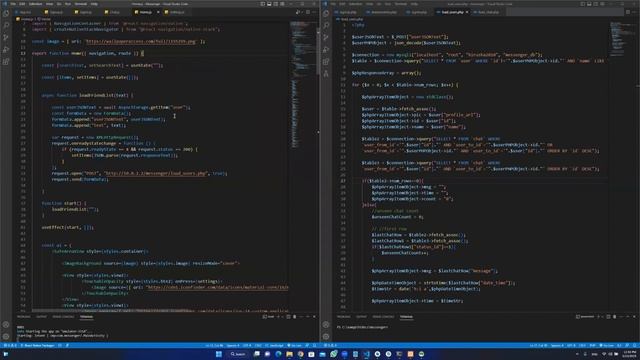Open customize layout menu in left title bar
This screenshot has height=360, width=640.
click(282, 4)
